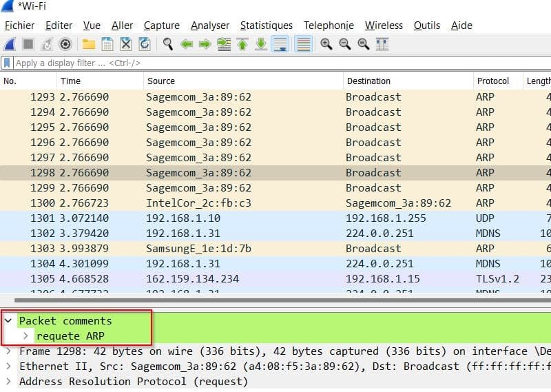Viewport: 551px width, 392px height.
Task: Click the Protocol column header
Action: coord(492,81)
